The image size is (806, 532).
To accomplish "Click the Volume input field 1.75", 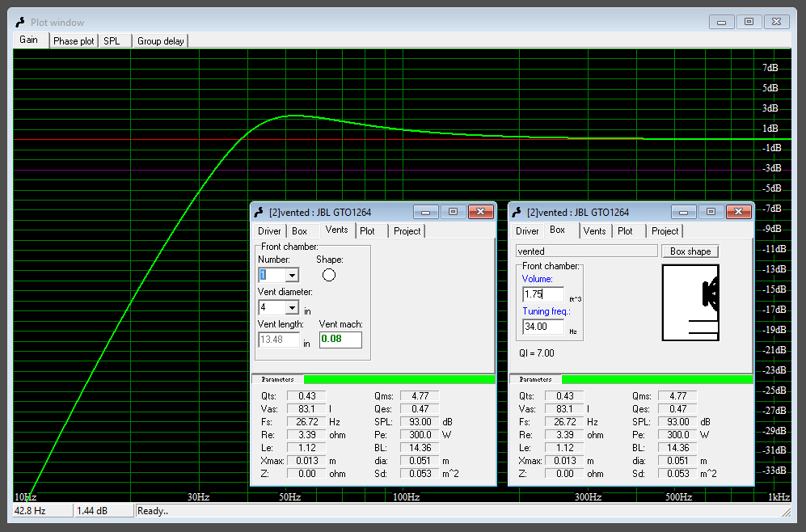I will pyautogui.click(x=543, y=294).
